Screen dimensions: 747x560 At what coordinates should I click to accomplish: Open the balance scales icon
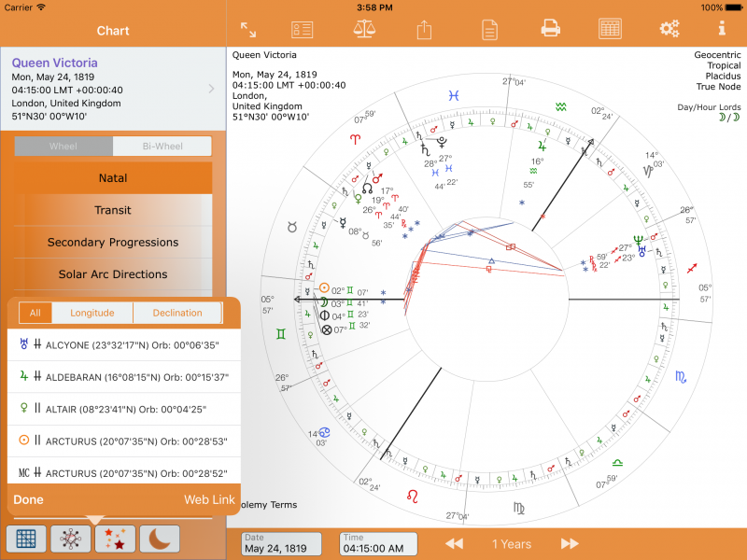[x=364, y=29]
